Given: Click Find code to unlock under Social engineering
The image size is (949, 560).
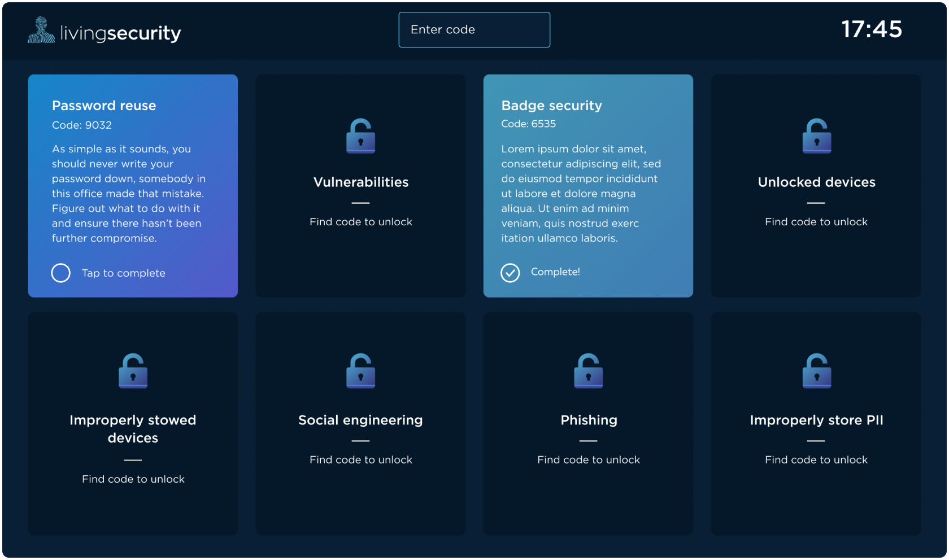Looking at the screenshot, I should (x=361, y=460).
